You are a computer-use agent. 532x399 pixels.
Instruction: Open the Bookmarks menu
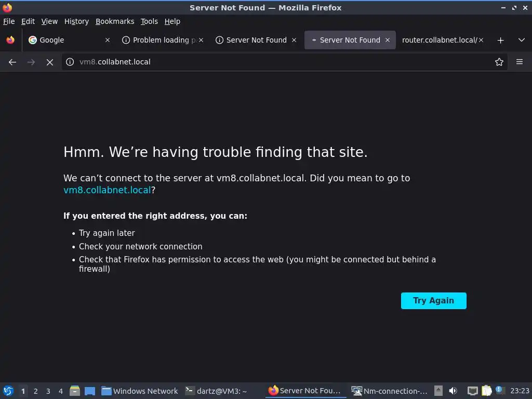(x=115, y=21)
